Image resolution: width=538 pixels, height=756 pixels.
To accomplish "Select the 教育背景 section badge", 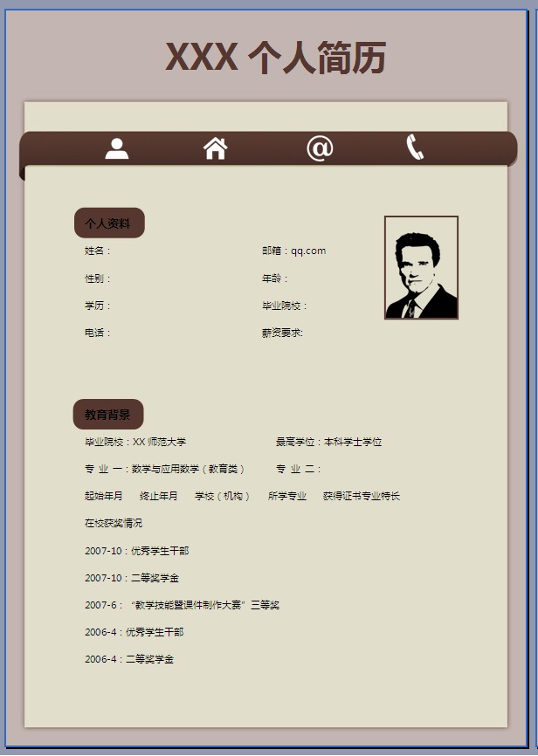I will pos(108,414).
